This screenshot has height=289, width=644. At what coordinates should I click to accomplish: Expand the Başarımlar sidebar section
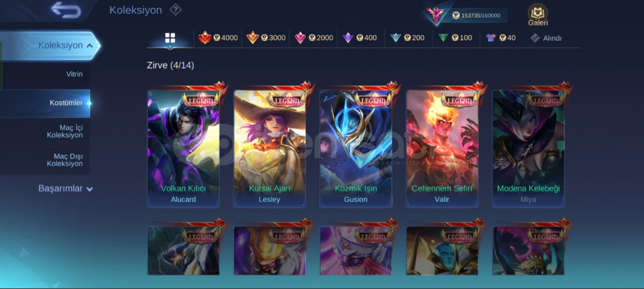click(x=65, y=189)
